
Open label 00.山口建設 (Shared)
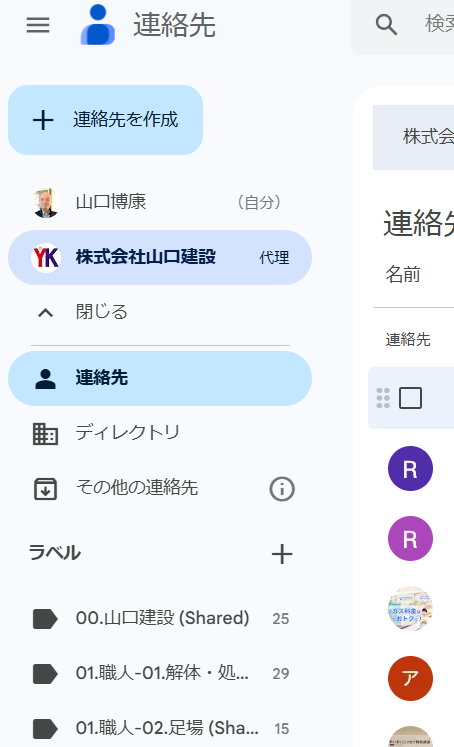[x=160, y=618]
